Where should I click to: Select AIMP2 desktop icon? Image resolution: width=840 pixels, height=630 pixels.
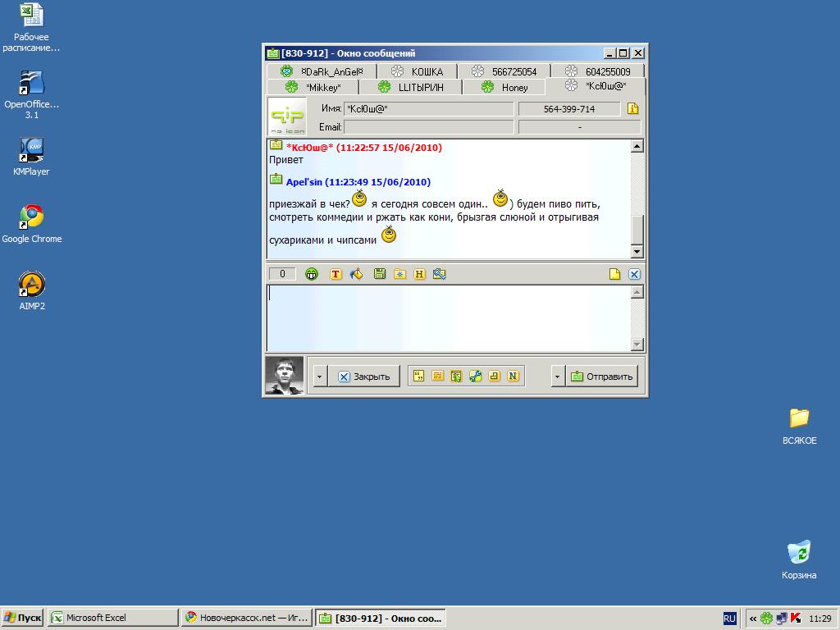(32, 291)
